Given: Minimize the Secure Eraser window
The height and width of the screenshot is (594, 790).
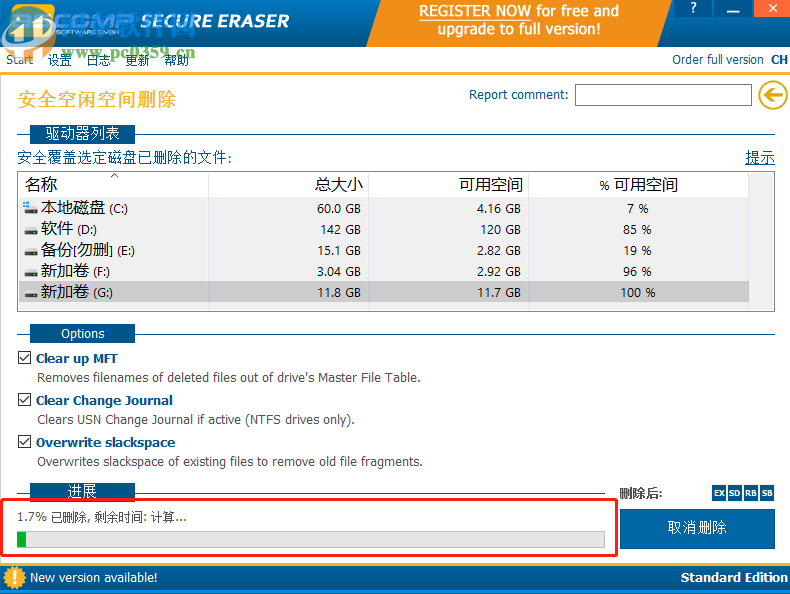Looking at the screenshot, I should point(733,8).
